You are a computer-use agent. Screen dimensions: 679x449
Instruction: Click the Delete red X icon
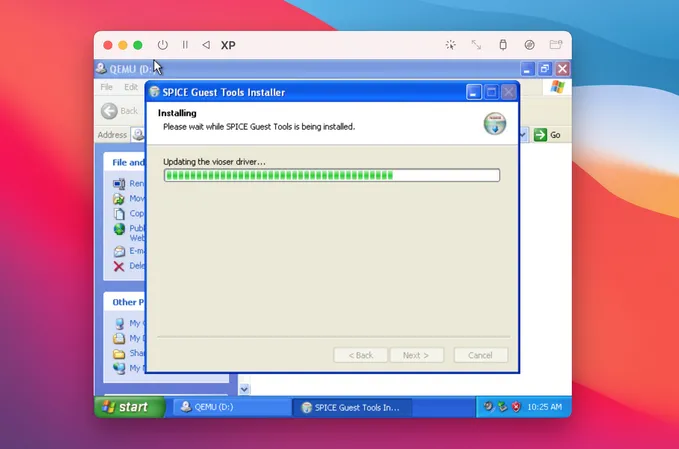click(119, 266)
